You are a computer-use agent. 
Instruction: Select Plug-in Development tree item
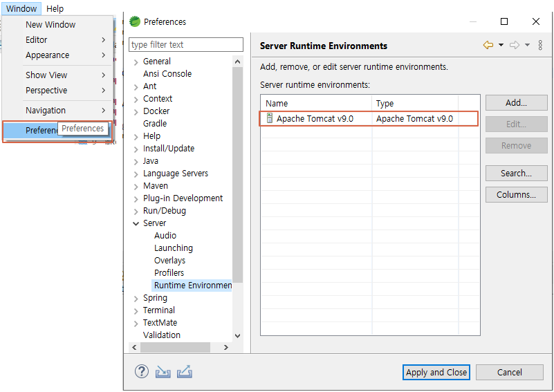point(183,198)
